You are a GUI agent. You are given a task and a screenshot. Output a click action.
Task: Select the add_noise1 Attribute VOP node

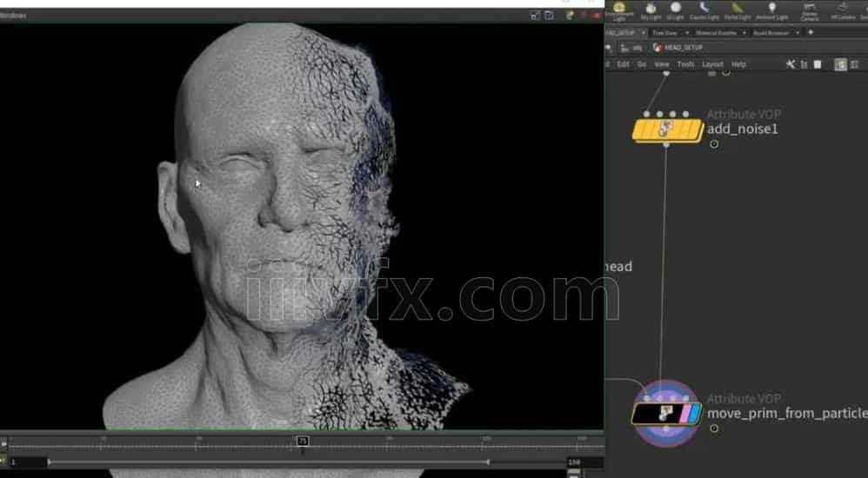[x=666, y=130]
